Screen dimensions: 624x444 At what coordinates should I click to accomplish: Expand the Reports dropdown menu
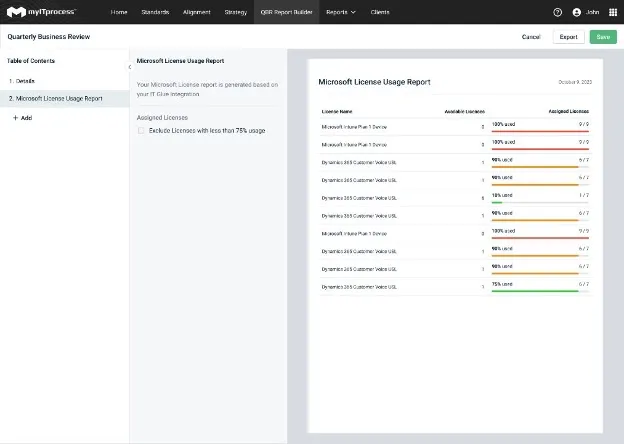(341, 12)
